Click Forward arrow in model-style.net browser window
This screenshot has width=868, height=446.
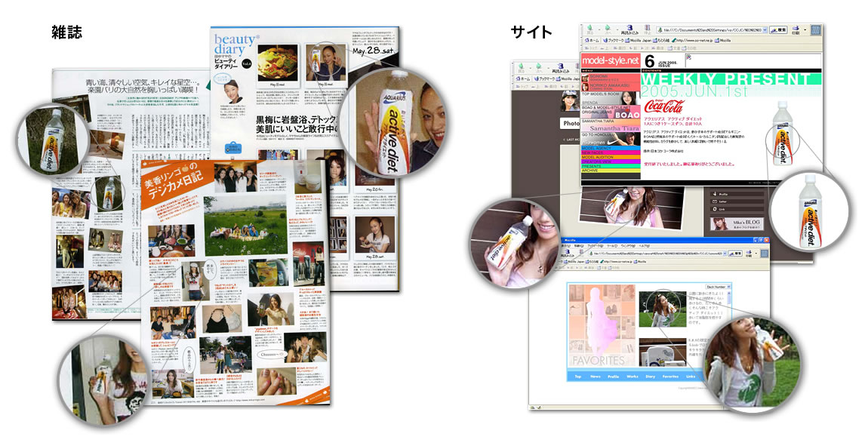(x=608, y=29)
